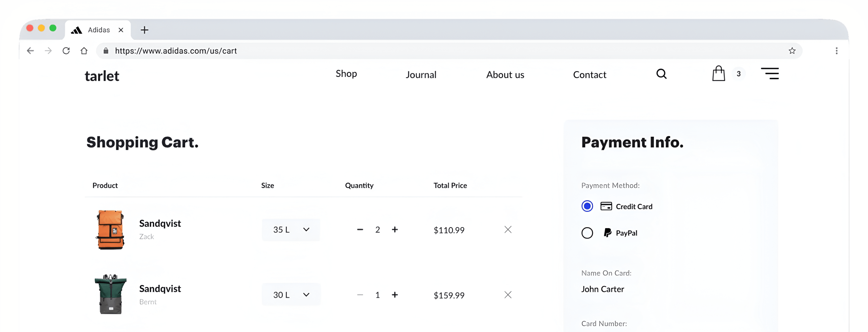This screenshot has height=332, width=868.
Task: Bookmark this page with the star icon
Action: [x=792, y=51]
